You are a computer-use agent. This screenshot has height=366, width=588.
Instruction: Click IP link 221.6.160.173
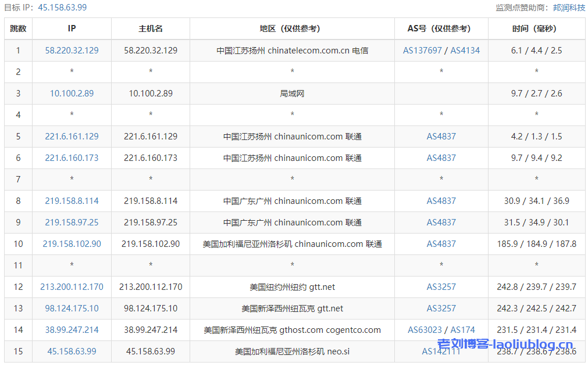tap(72, 158)
